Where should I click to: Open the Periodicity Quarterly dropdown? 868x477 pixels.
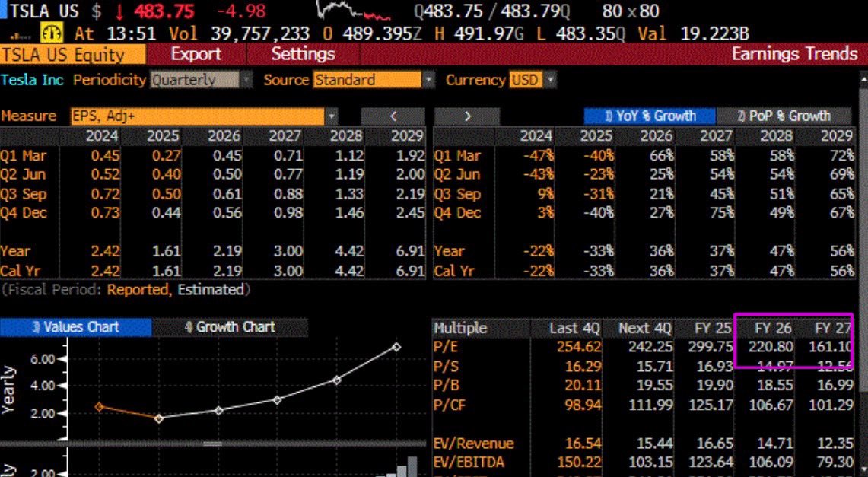(201, 80)
